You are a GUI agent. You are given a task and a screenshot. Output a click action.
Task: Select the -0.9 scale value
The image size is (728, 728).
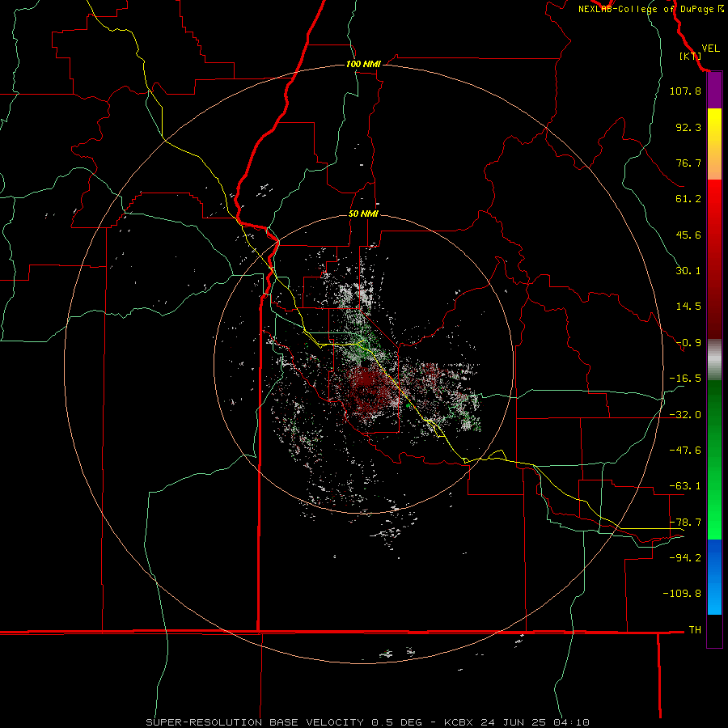(688, 343)
